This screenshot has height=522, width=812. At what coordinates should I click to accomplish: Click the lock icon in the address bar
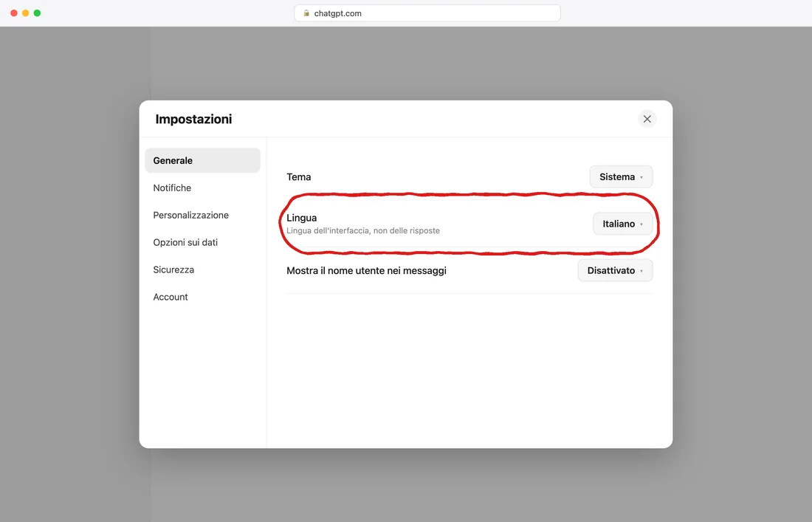tap(306, 13)
